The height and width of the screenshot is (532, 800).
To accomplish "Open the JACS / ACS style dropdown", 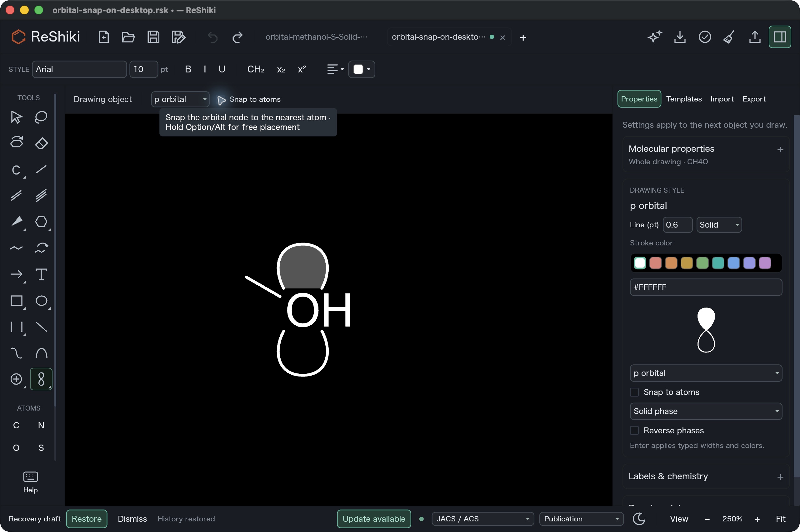I will 483,519.
